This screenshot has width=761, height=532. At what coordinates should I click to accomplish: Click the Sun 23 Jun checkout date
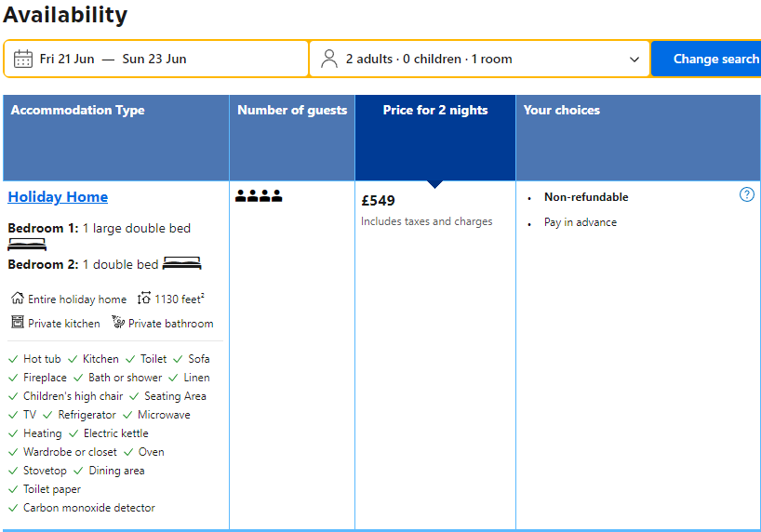tap(154, 59)
